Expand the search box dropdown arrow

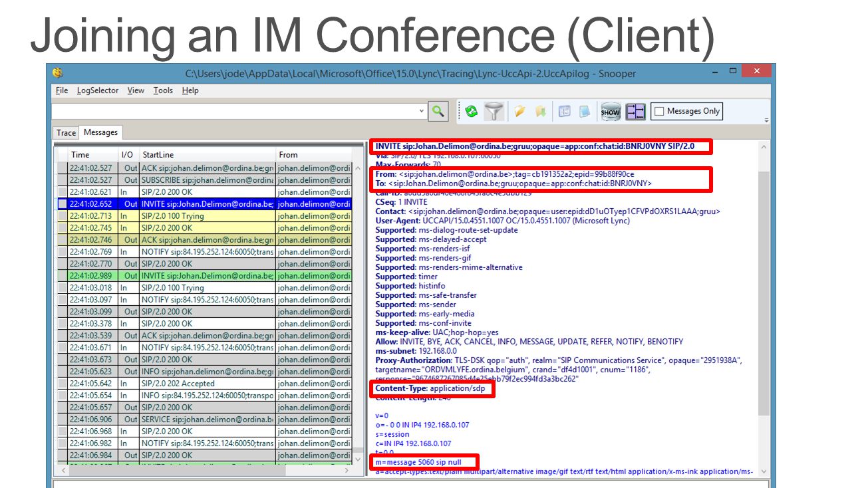[x=422, y=112]
